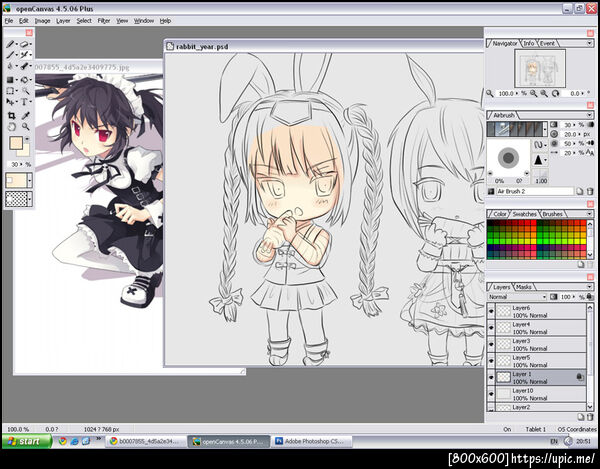Hide Layer4 with its eye icon
Screen dimensions: 600x469
coord(491,328)
